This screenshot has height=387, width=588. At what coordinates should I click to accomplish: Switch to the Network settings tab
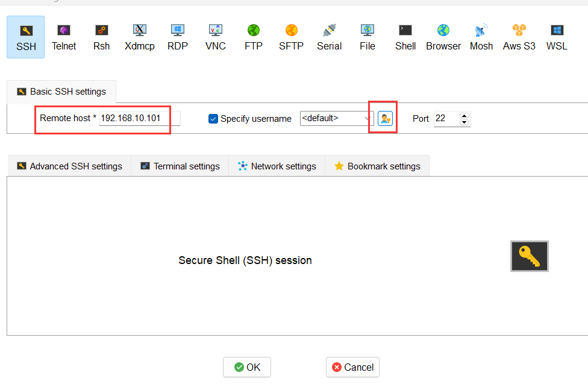point(277,166)
